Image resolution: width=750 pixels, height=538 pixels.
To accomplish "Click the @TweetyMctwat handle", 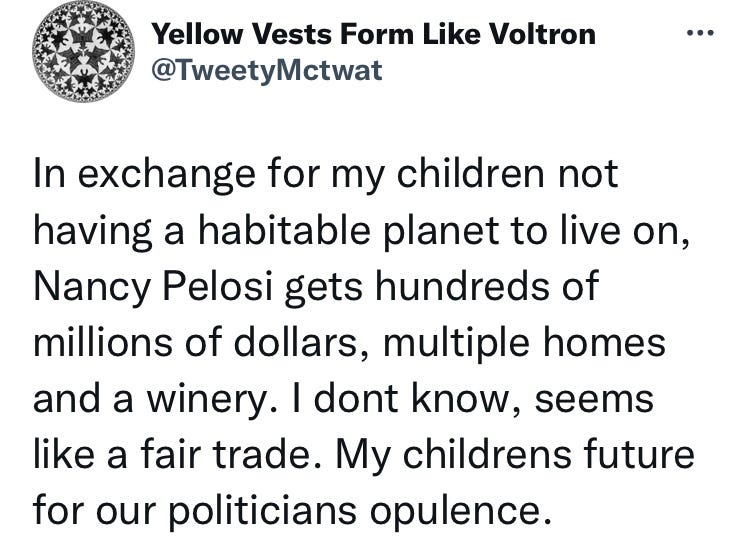I will [x=267, y=70].
